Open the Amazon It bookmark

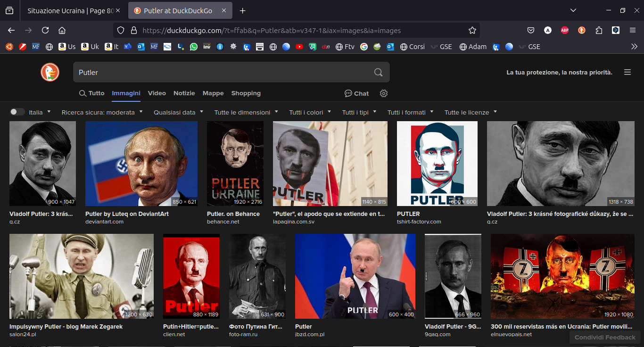click(112, 47)
